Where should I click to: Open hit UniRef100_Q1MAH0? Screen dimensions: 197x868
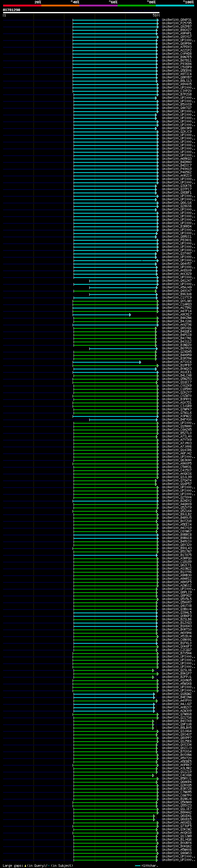pos(177,426)
